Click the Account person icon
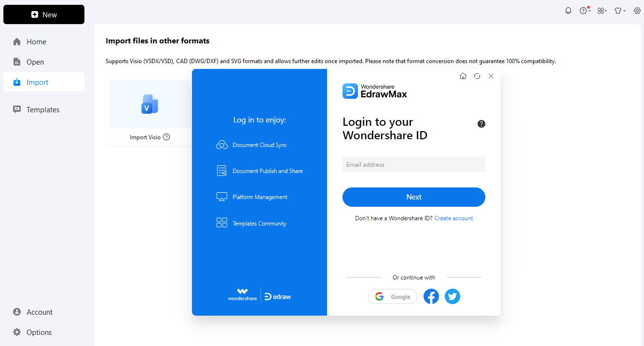The width and height of the screenshot is (644, 346). point(17,312)
